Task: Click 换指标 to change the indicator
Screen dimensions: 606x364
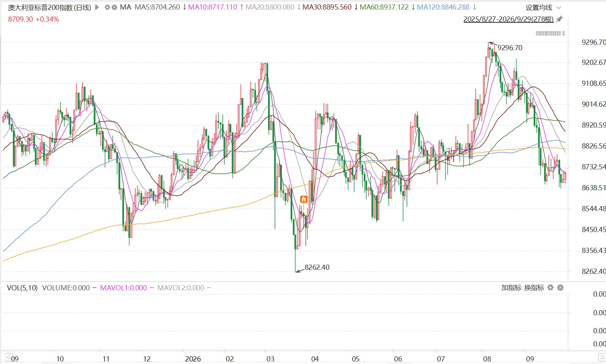Action: [x=534, y=288]
